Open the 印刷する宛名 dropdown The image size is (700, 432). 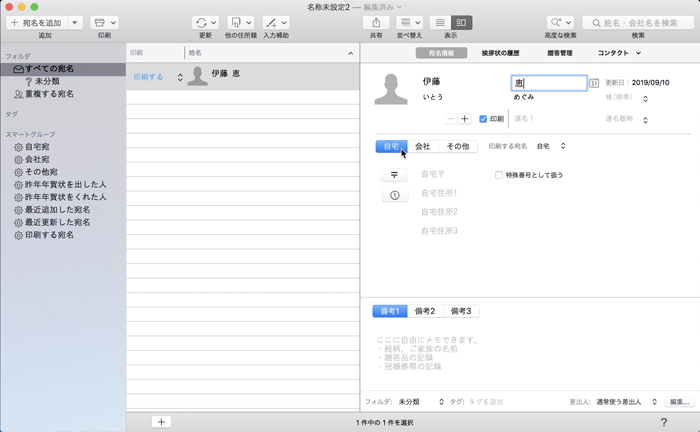point(551,146)
